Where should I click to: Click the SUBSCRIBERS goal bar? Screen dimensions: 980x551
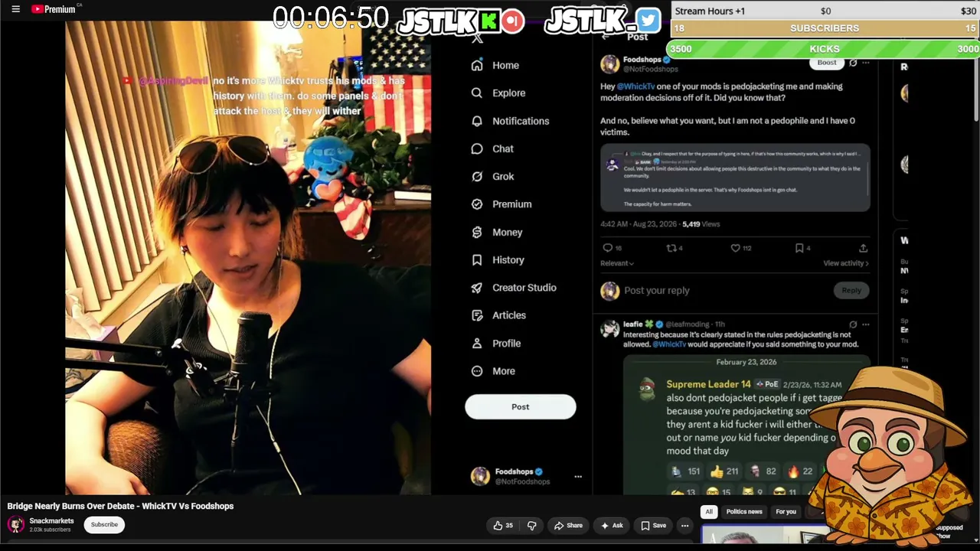[825, 28]
